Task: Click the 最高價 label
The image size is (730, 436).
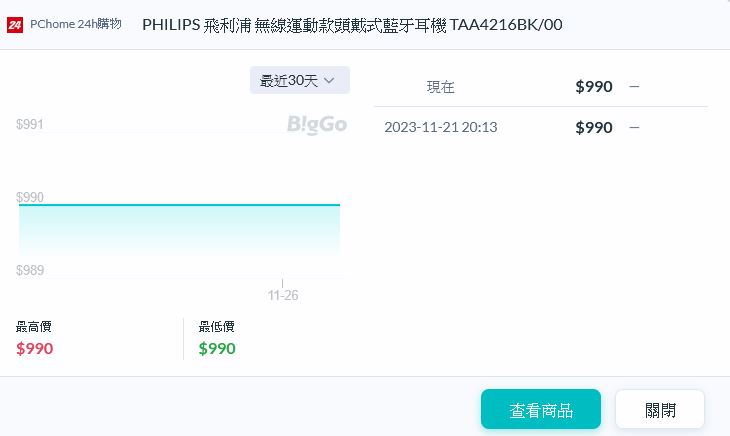Action: (x=34, y=327)
